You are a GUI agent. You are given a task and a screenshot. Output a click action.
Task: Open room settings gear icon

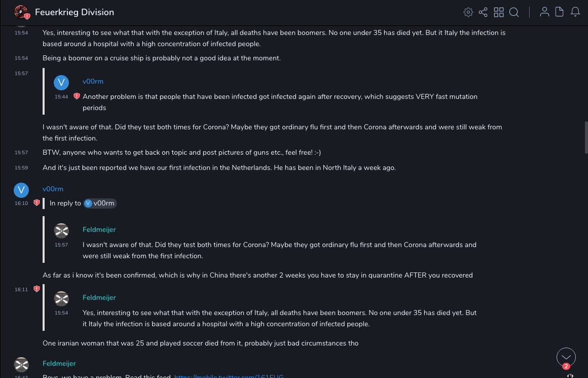tap(468, 12)
